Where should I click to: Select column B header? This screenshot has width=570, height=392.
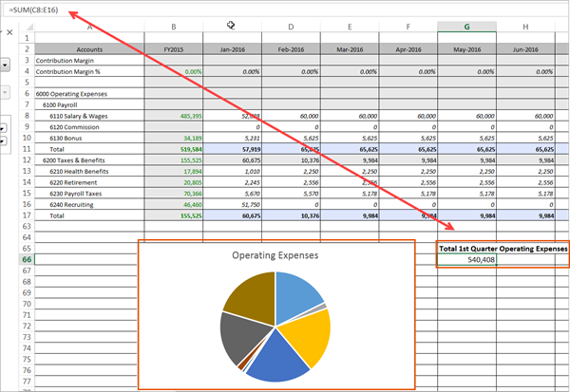click(x=174, y=27)
